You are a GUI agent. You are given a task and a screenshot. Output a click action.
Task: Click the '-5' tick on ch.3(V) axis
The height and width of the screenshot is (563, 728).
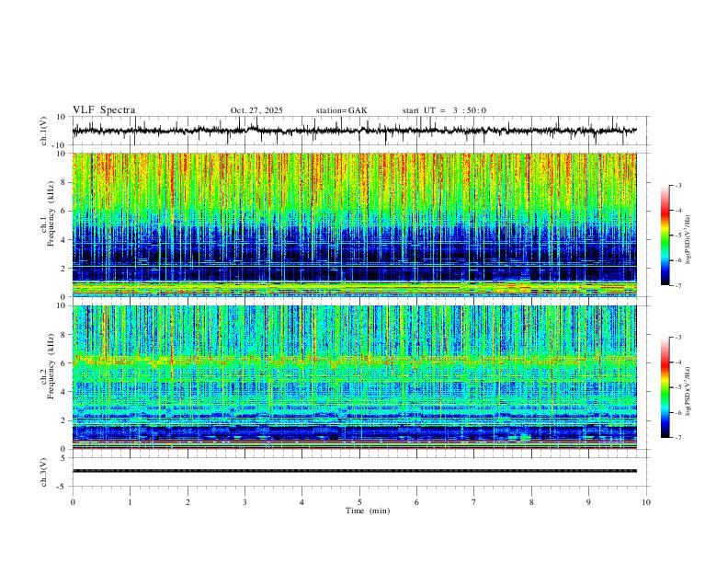click(63, 487)
